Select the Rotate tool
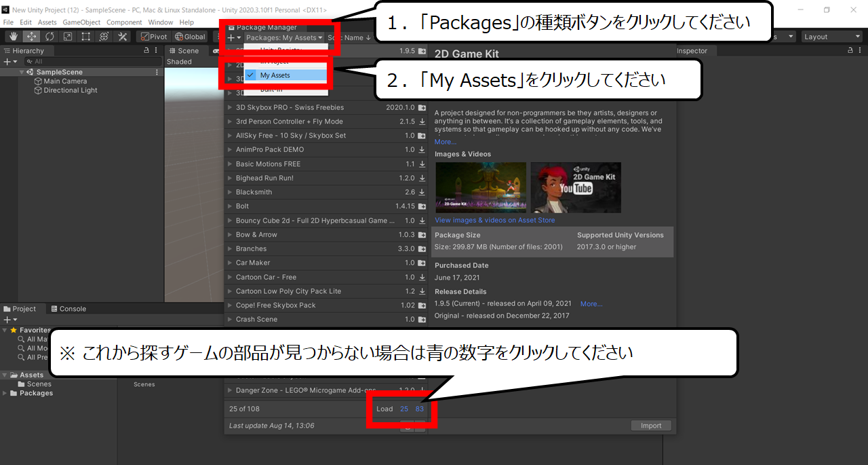 click(x=50, y=37)
